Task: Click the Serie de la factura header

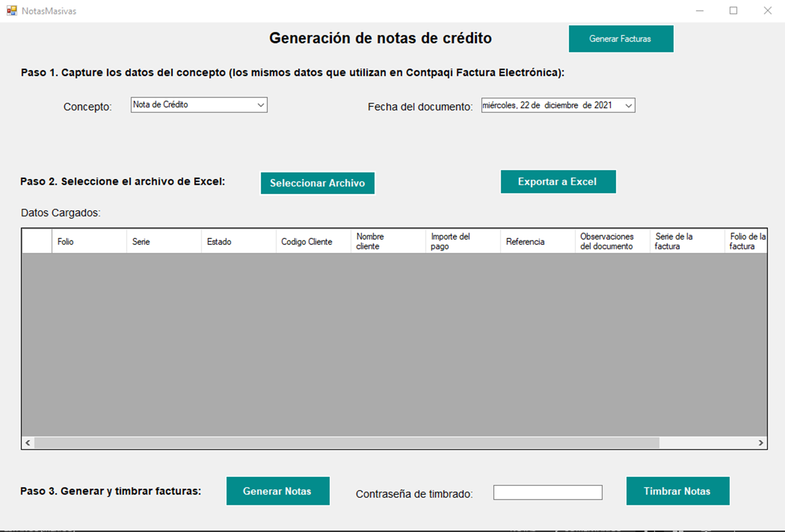Action: pos(686,242)
